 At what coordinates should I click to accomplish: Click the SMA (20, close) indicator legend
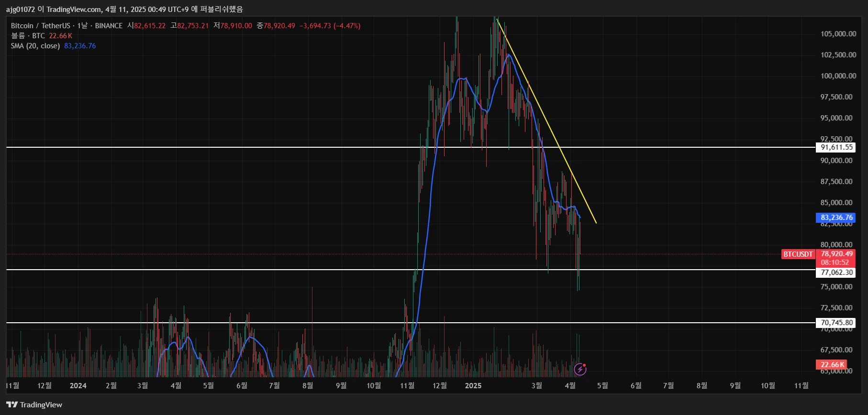(x=35, y=46)
